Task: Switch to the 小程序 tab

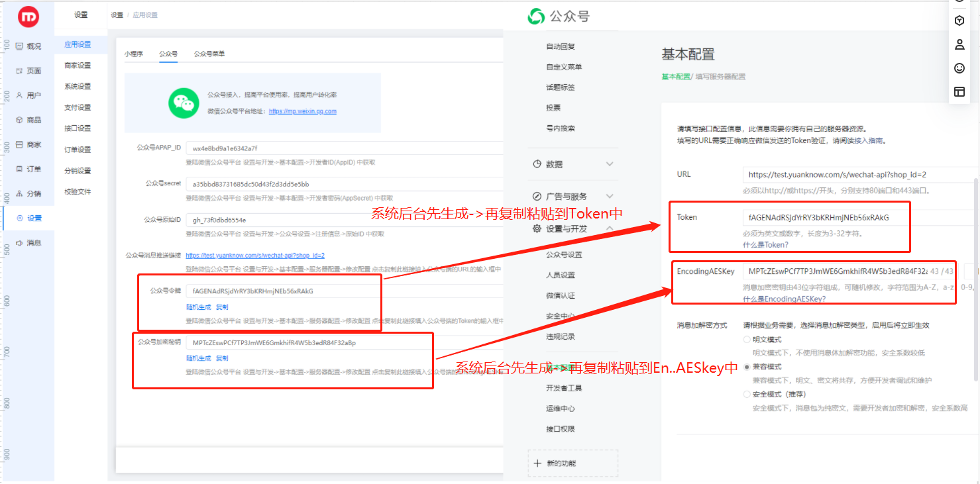Action: coord(134,54)
